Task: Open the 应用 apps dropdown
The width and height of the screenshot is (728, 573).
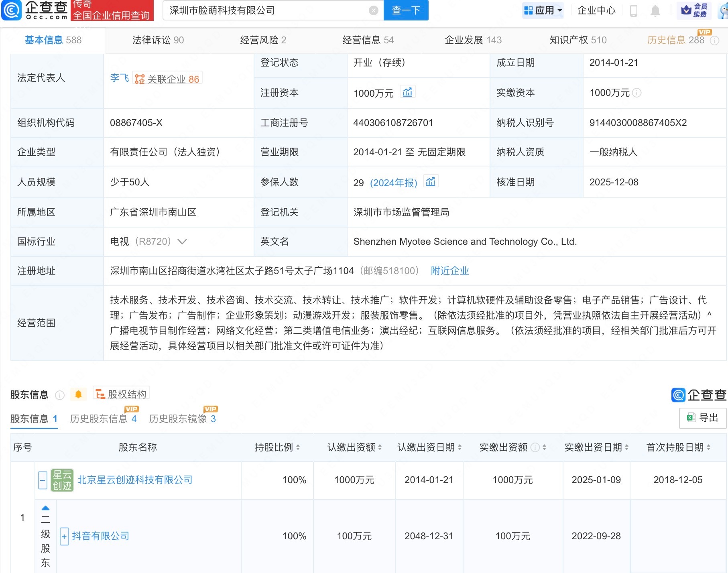Action: (x=543, y=10)
